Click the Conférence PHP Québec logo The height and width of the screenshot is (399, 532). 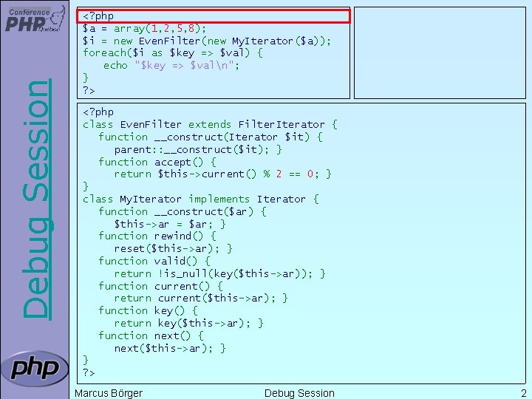click(x=35, y=19)
